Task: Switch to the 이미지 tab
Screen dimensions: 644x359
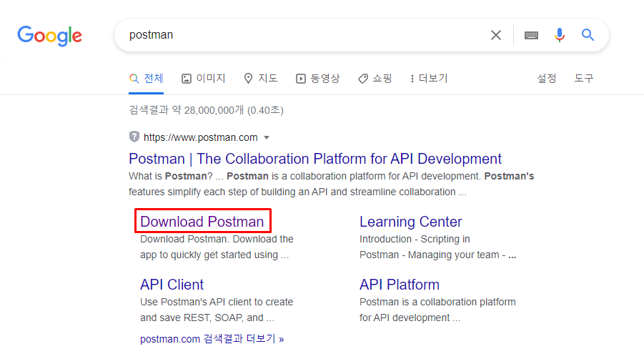Action: [204, 79]
